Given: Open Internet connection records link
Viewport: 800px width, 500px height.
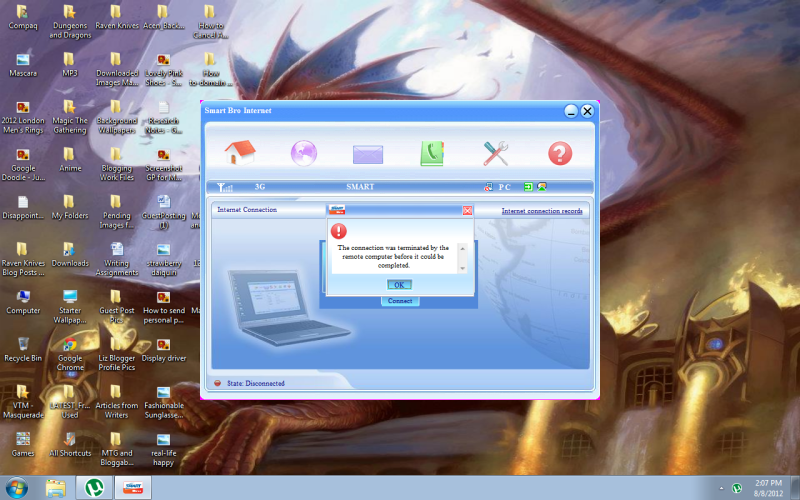Looking at the screenshot, I should point(542,211).
